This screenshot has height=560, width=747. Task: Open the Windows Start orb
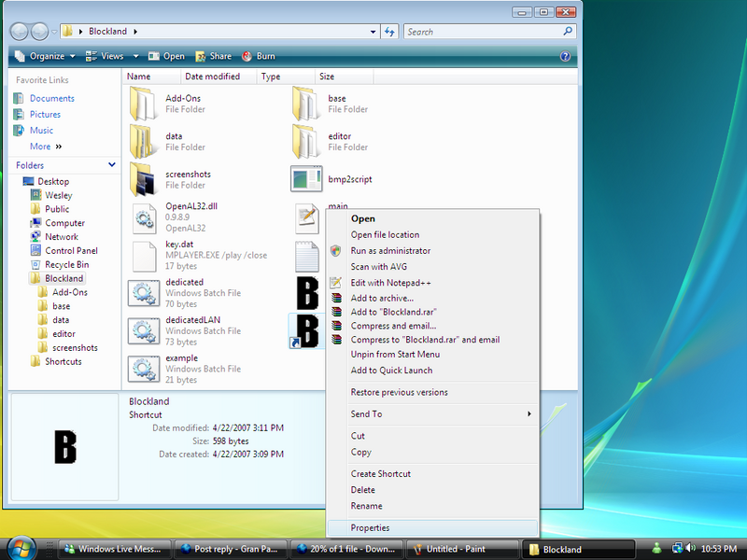click(21, 547)
